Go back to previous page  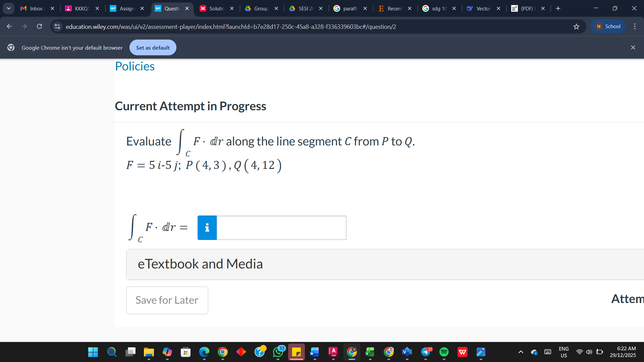point(9,26)
